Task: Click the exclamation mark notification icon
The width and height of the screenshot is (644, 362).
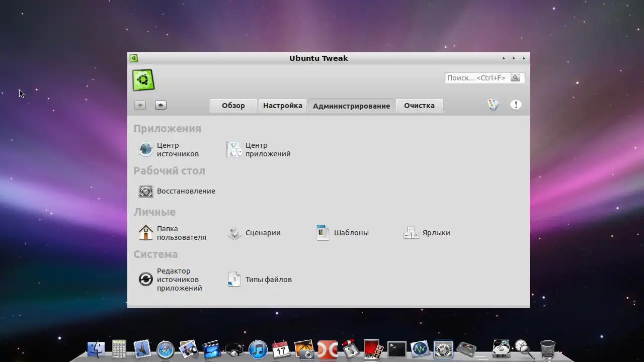Action: 516,105
